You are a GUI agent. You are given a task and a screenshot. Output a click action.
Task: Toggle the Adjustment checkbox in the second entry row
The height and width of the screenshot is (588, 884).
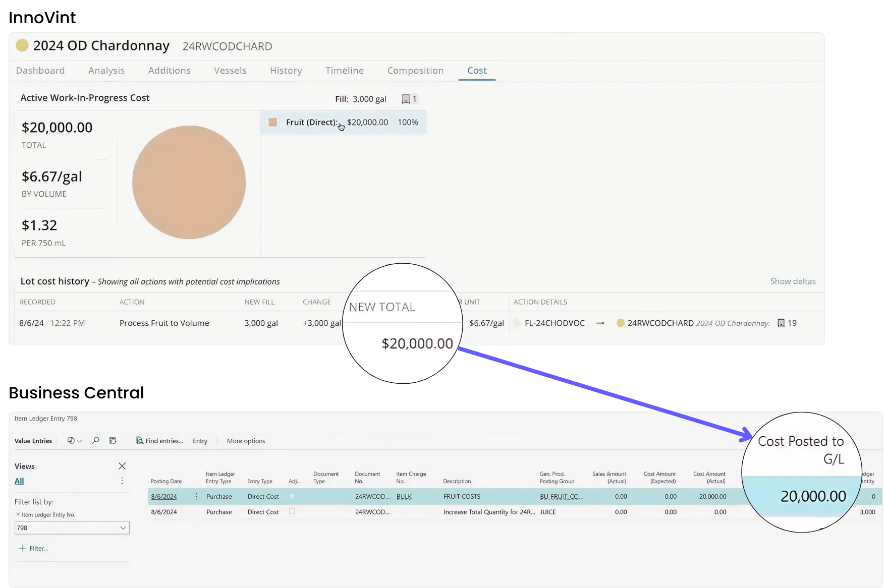(x=292, y=511)
